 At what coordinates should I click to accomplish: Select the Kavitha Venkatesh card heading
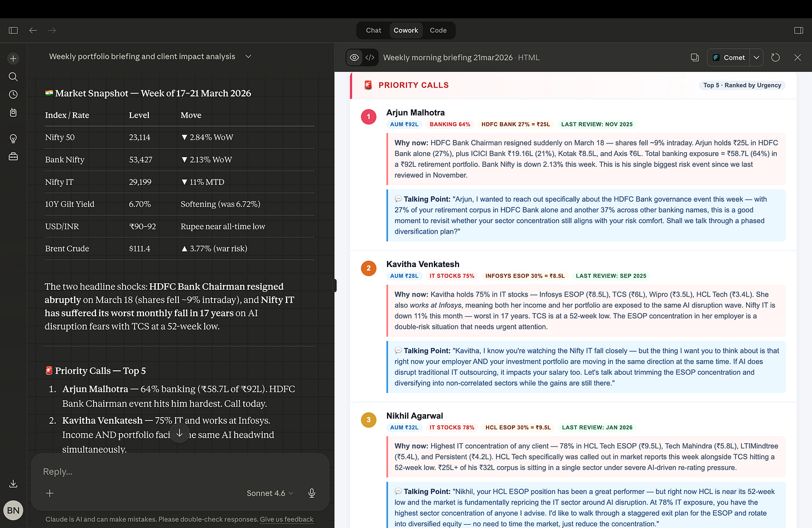click(x=423, y=264)
